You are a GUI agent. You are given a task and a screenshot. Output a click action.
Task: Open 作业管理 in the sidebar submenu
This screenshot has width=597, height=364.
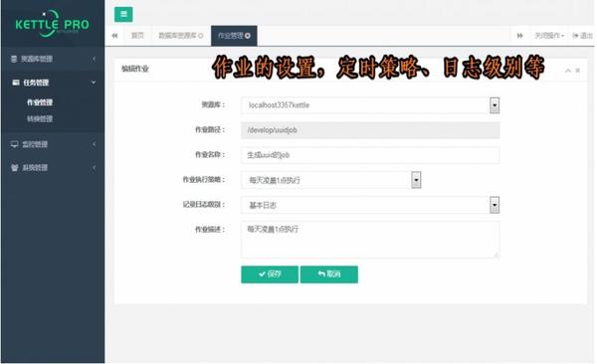[40, 102]
